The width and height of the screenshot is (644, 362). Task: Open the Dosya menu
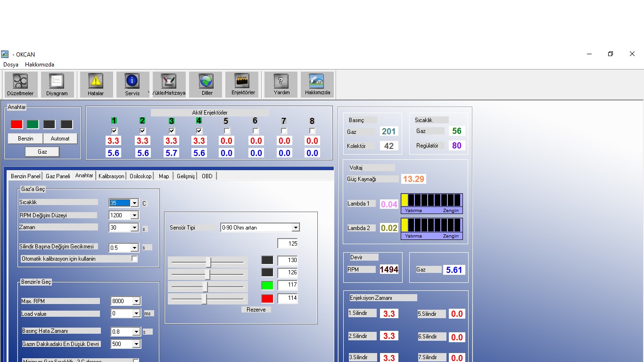11,65
